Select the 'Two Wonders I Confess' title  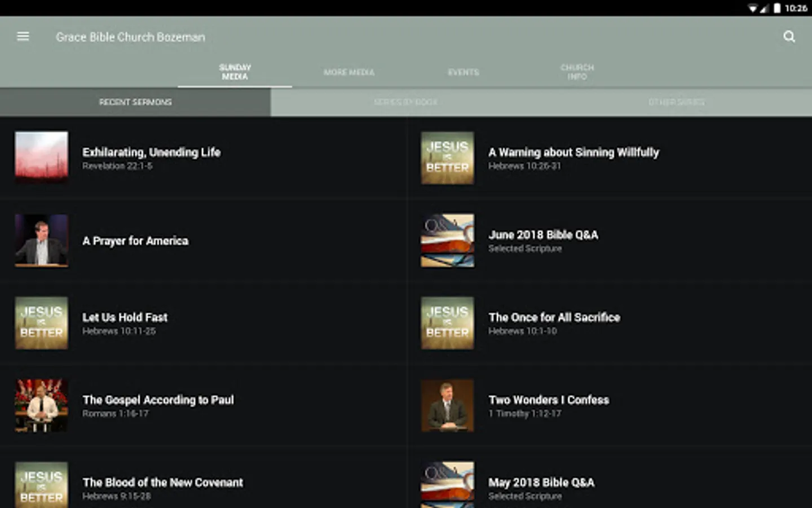[549, 400]
